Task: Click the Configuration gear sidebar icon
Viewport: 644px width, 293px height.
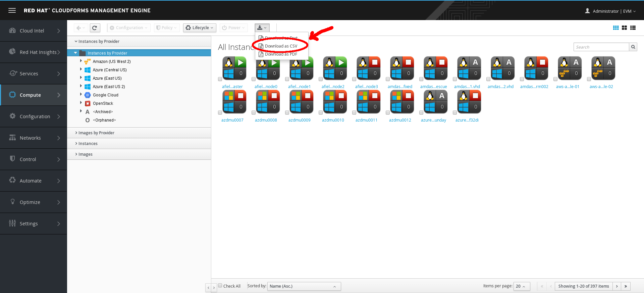Action: tap(12, 116)
